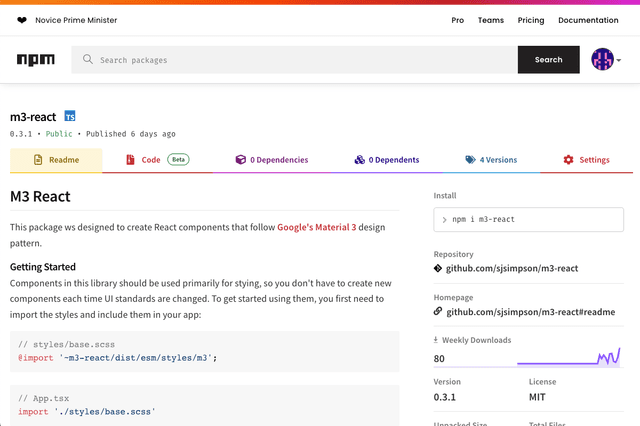Click the Install label

(445, 195)
